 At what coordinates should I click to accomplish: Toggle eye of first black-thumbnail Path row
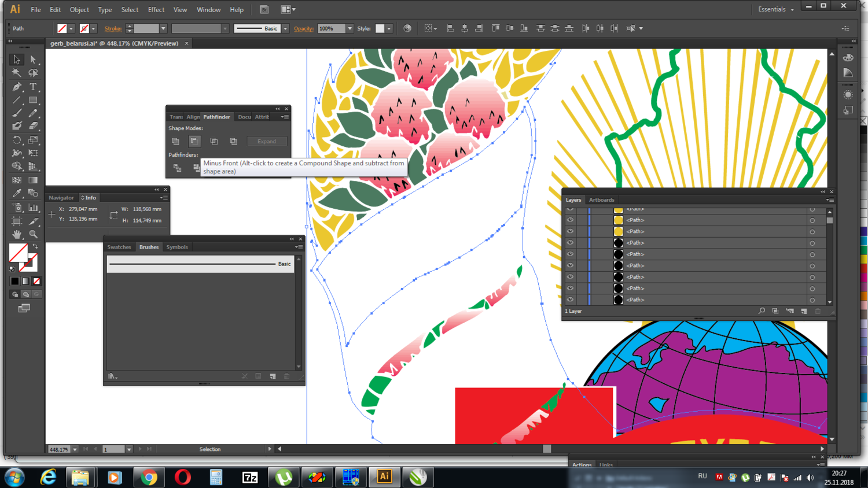tap(570, 243)
